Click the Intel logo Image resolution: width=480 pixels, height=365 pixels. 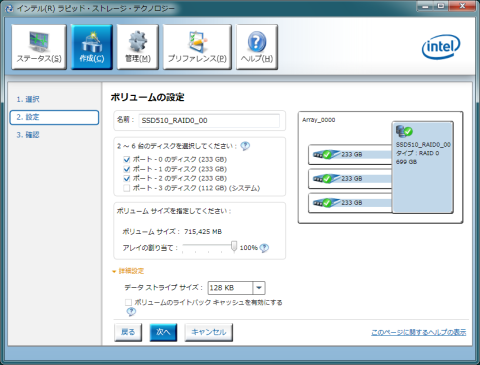(x=441, y=47)
